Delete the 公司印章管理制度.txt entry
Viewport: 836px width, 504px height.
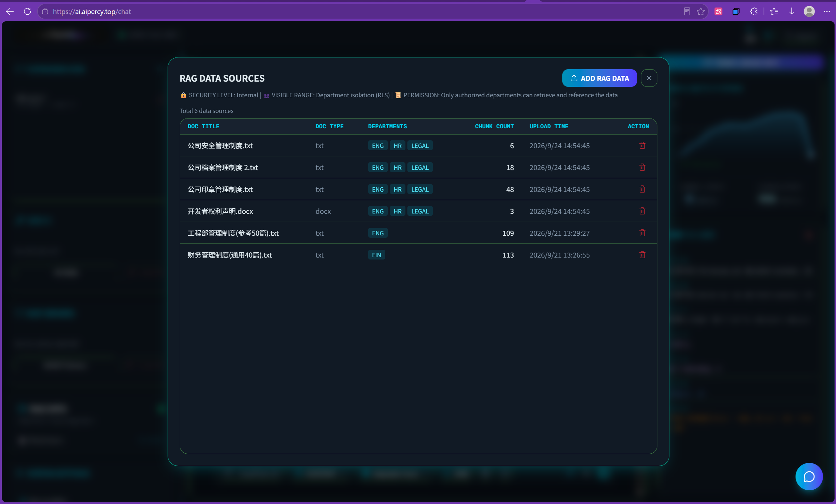click(642, 189)
